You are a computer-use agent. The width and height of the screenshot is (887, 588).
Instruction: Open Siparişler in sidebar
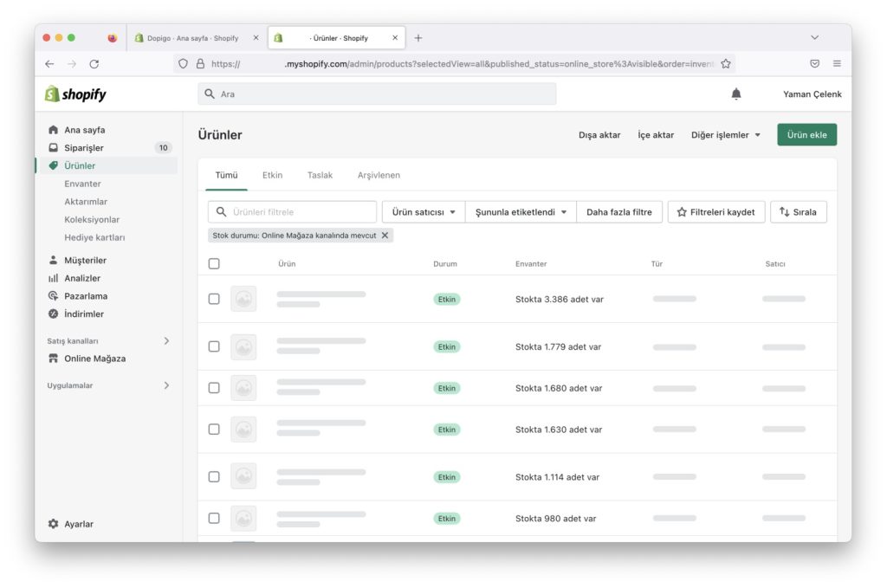tap(84, 147)
